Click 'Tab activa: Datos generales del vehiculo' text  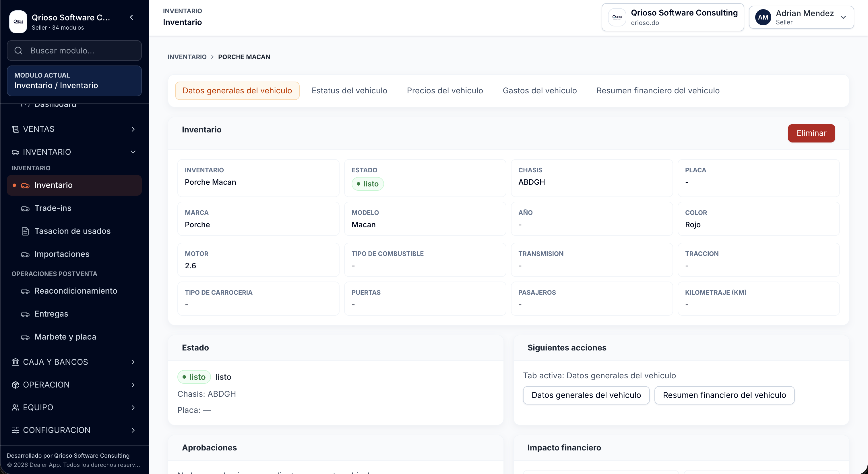click(599, 375)
